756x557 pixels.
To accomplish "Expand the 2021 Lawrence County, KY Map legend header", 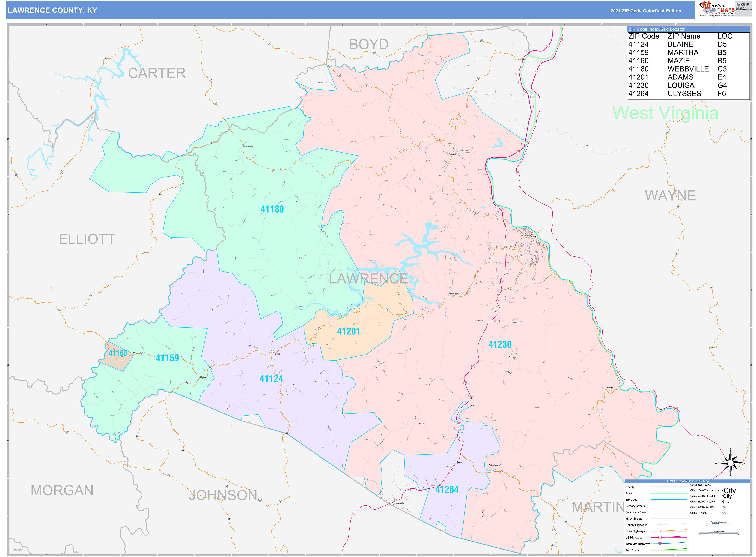I will coord(688,481).
